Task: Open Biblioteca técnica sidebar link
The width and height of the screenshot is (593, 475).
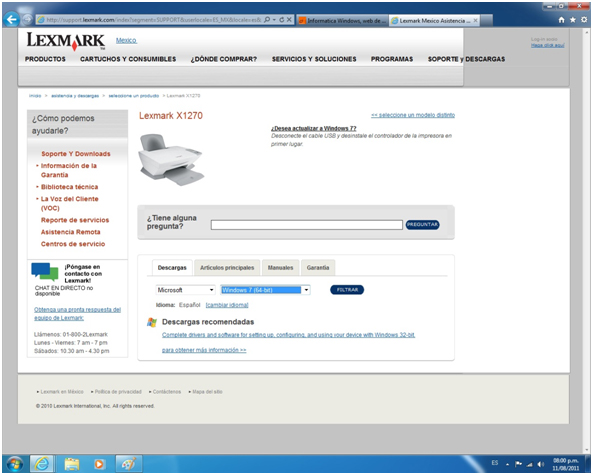Action: click(69, 187)
